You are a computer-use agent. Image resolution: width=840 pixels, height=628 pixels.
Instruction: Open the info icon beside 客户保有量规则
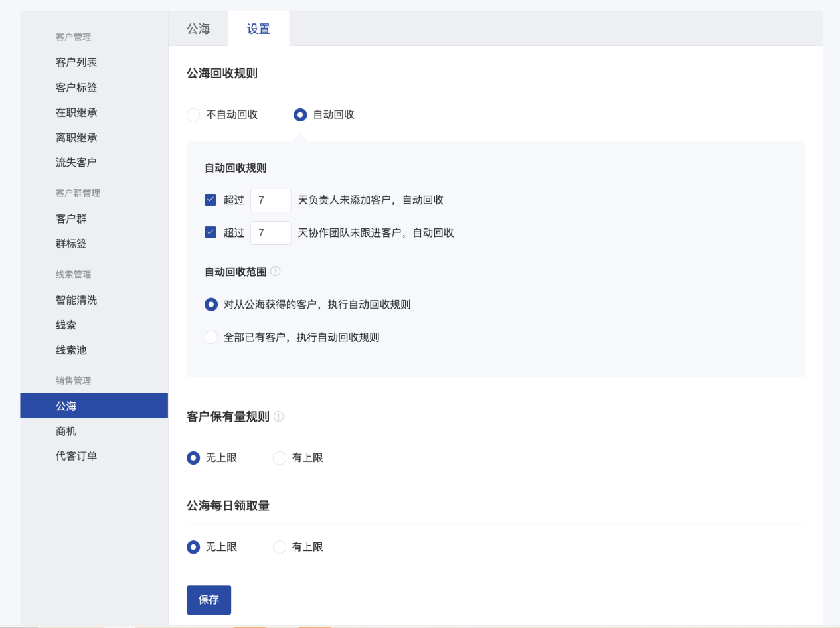click(279, 416)
